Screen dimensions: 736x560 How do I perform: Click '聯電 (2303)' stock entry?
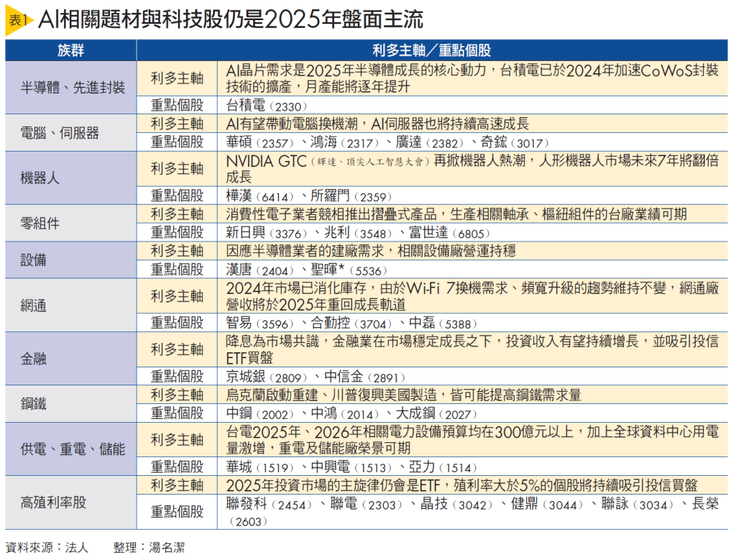point(366,504)
